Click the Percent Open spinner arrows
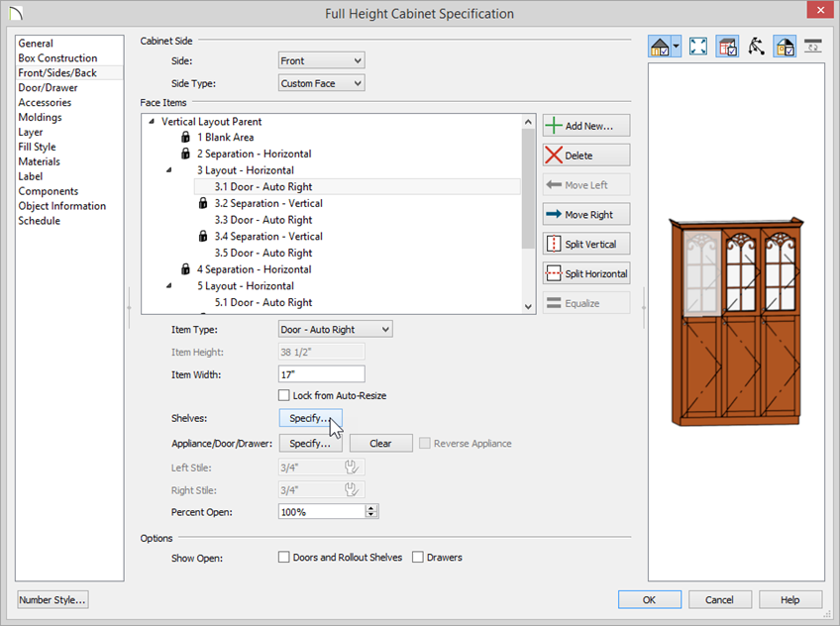The height and width of the screenshot is (626, 840). 372,512
